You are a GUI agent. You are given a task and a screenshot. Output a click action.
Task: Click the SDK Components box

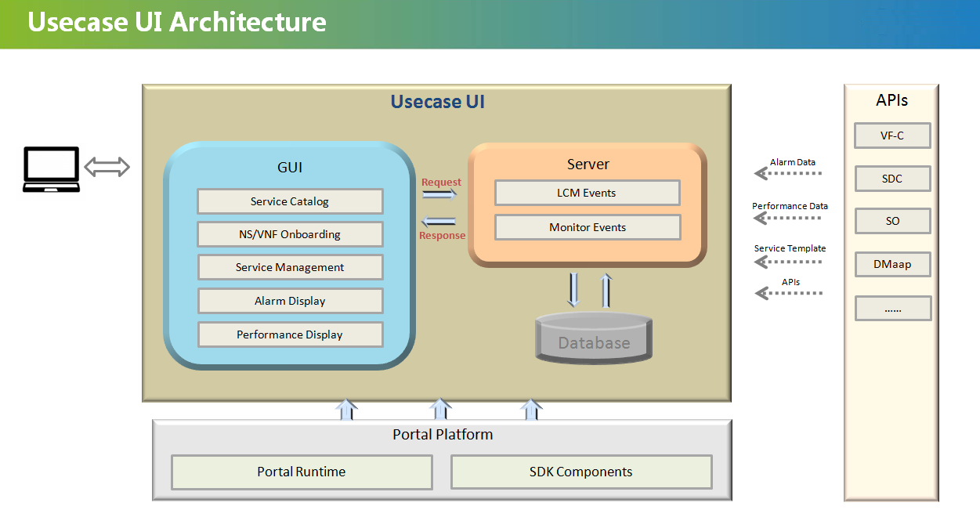pyautogui.click(x=581, y=472)
